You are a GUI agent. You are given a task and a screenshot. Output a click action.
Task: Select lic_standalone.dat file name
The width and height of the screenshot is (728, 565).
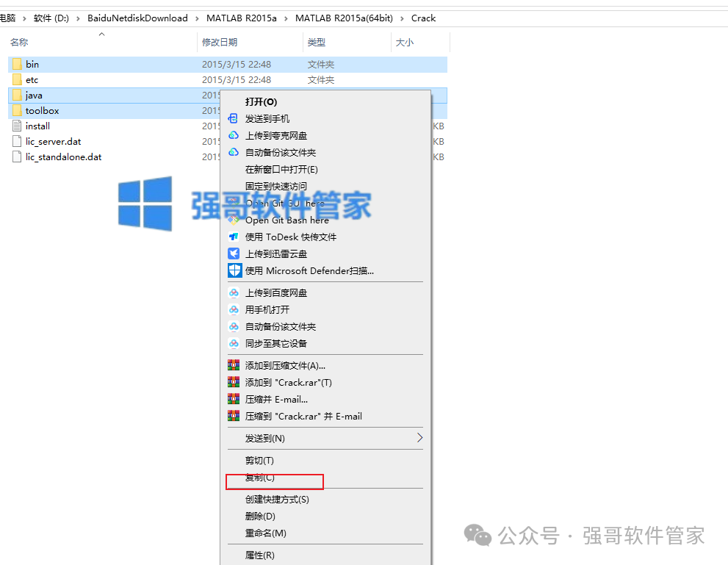[x=64, y=157]
